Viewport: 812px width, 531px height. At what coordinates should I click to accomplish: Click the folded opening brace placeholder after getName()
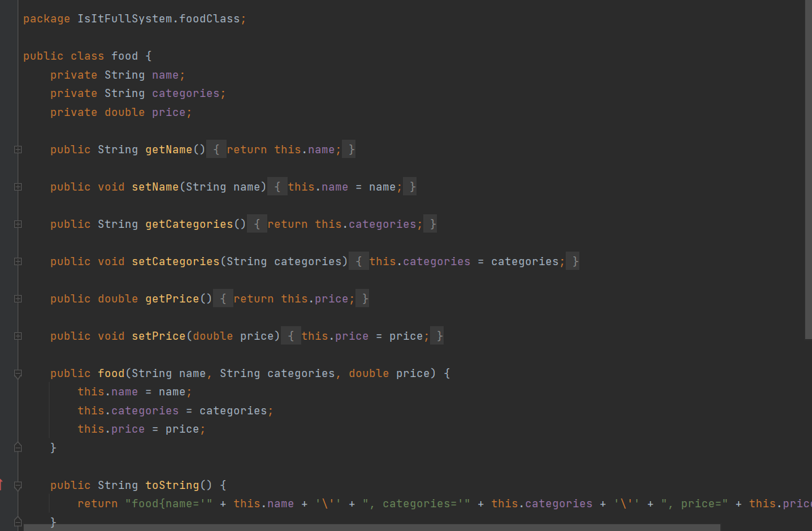tap(216, 150)
